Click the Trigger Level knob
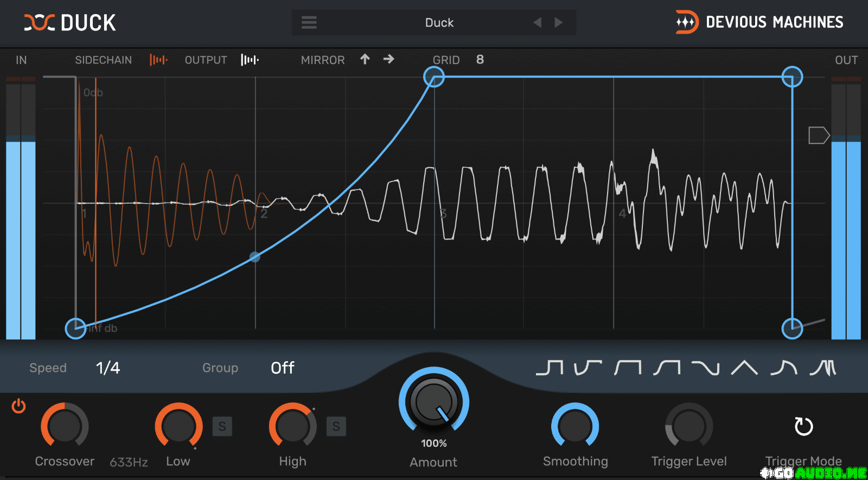This screenshot has height=480, width=868. coord(689,426)
